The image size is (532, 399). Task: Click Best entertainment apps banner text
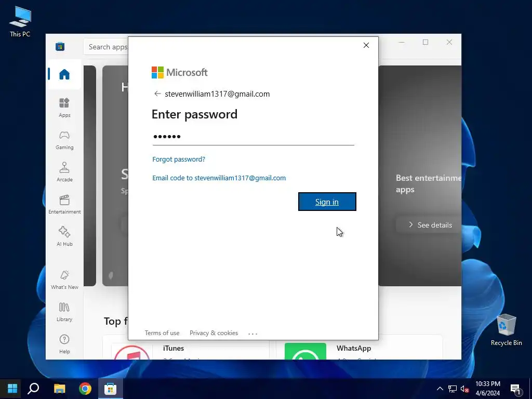429,183
